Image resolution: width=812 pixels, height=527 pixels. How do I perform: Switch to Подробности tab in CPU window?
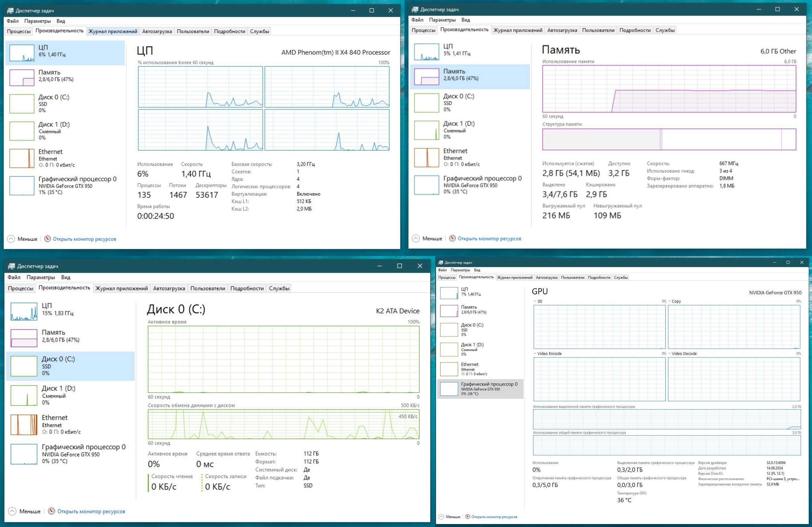(x=229, y=31)
